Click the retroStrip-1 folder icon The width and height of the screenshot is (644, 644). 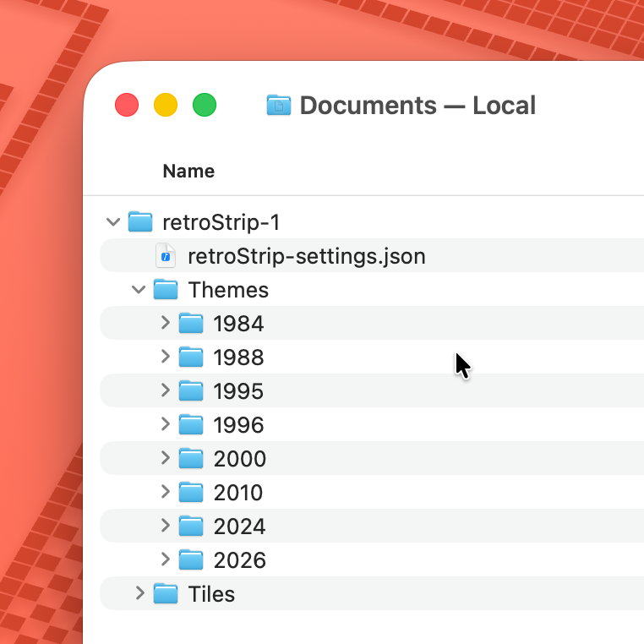(139, 222)
